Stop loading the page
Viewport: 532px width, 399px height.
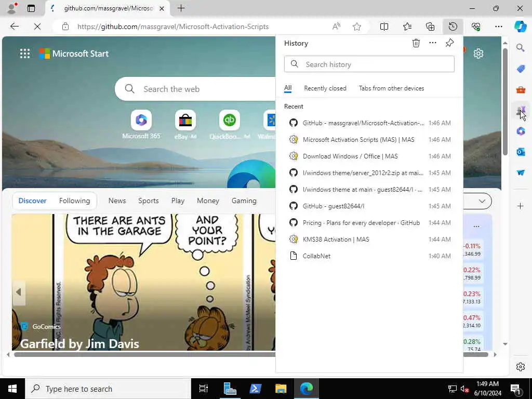click(37, 26)
